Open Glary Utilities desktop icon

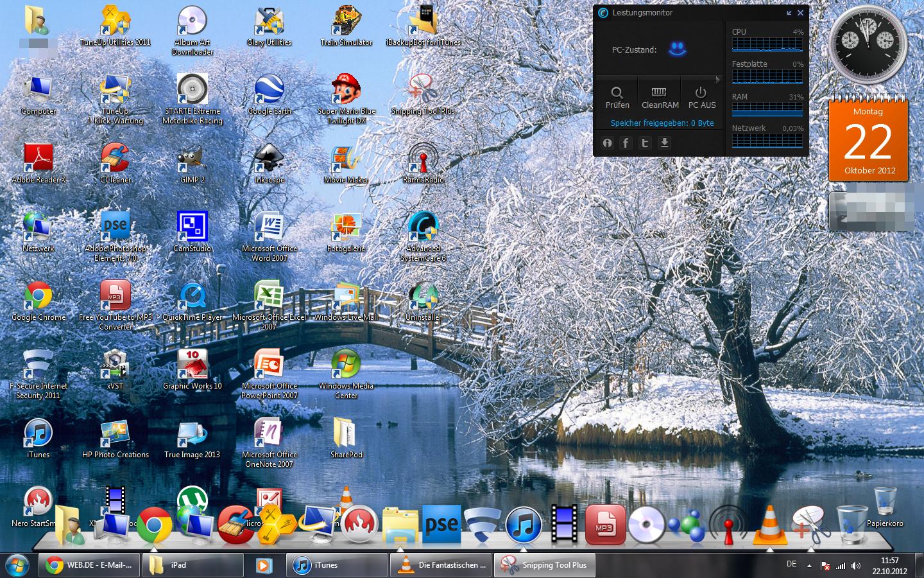point(269,26)
